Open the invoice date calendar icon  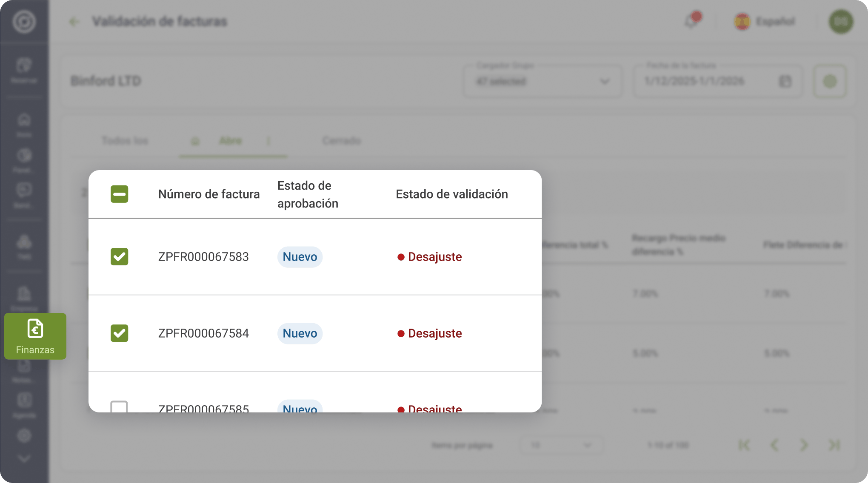click(x=785, y=81)
